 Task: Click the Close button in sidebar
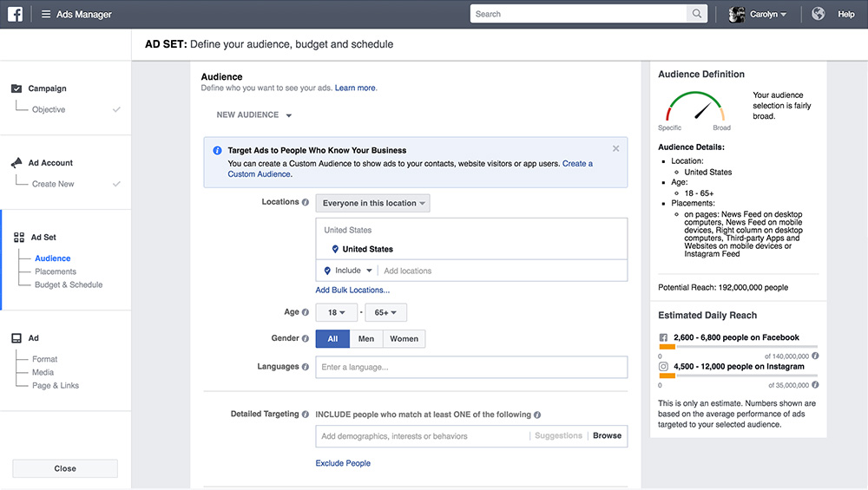click(65, 468)
